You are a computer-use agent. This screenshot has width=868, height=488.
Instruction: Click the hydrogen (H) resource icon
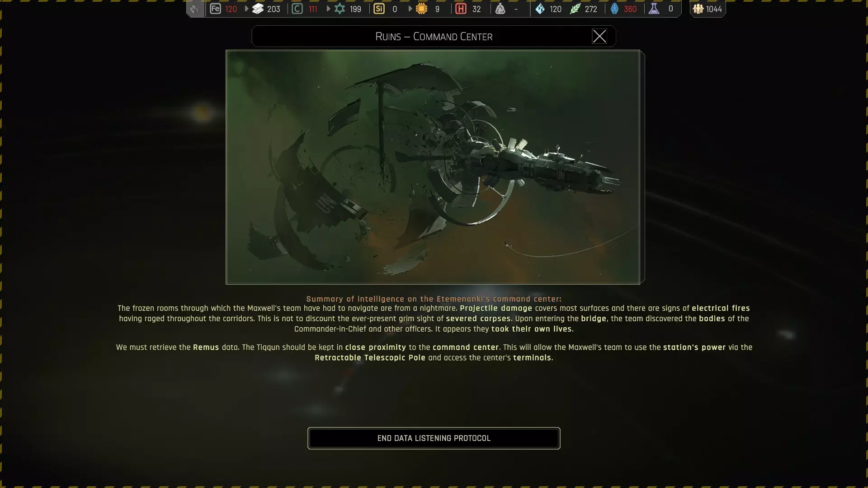pos(461,9)
